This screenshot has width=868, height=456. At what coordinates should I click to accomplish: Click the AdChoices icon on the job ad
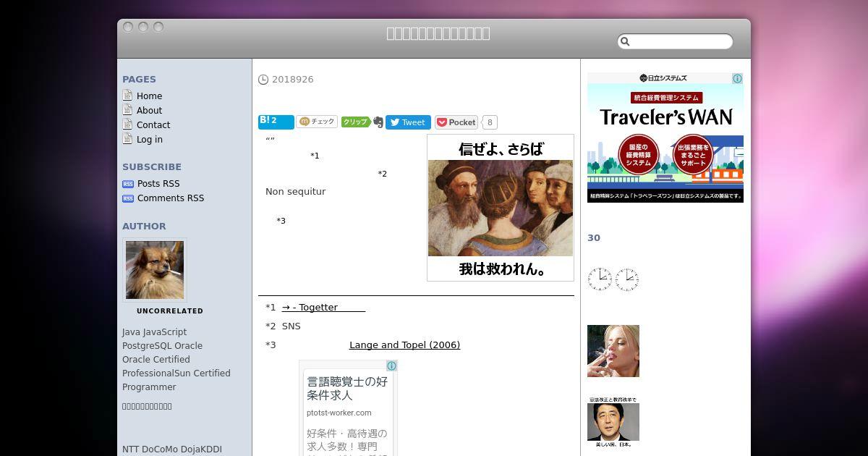tap(391, 366)
